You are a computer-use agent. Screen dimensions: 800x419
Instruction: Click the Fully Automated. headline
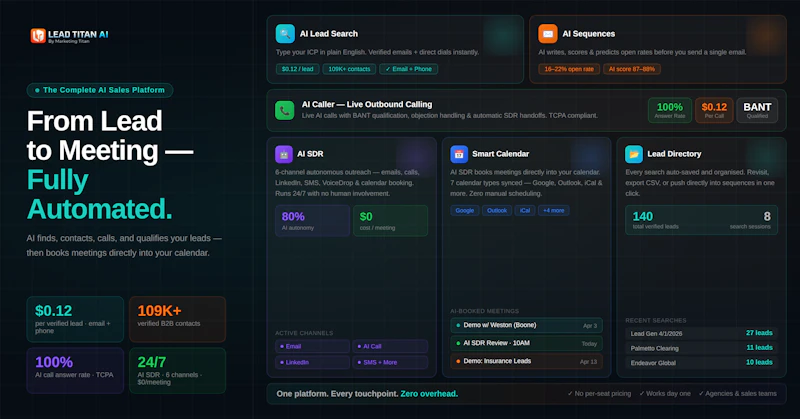[99, 195]
